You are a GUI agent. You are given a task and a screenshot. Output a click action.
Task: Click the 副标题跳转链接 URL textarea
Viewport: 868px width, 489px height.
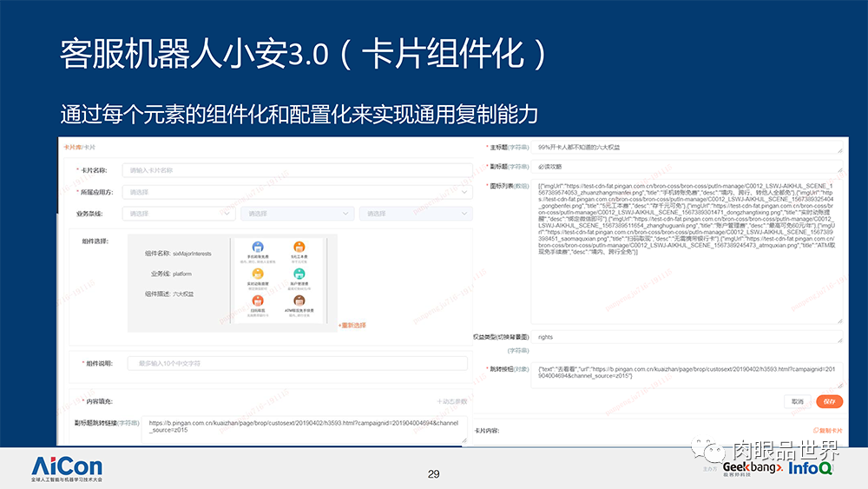304,430
